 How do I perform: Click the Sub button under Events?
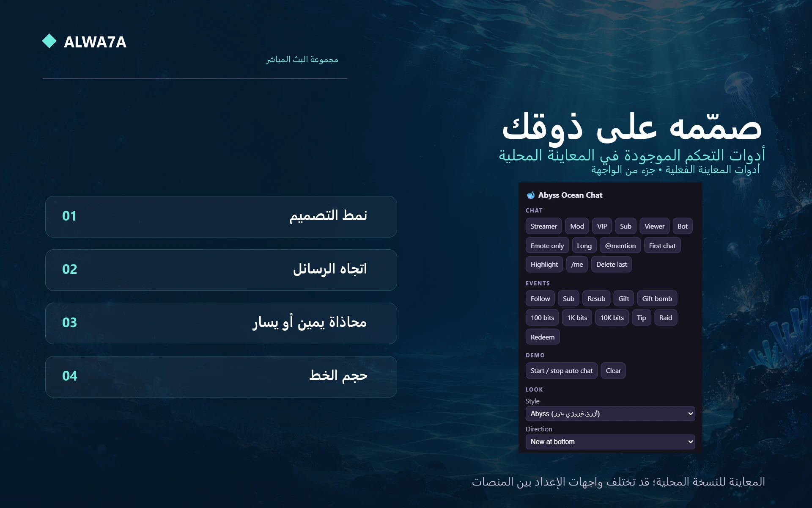pyautogui.click(x=568, y=298)
